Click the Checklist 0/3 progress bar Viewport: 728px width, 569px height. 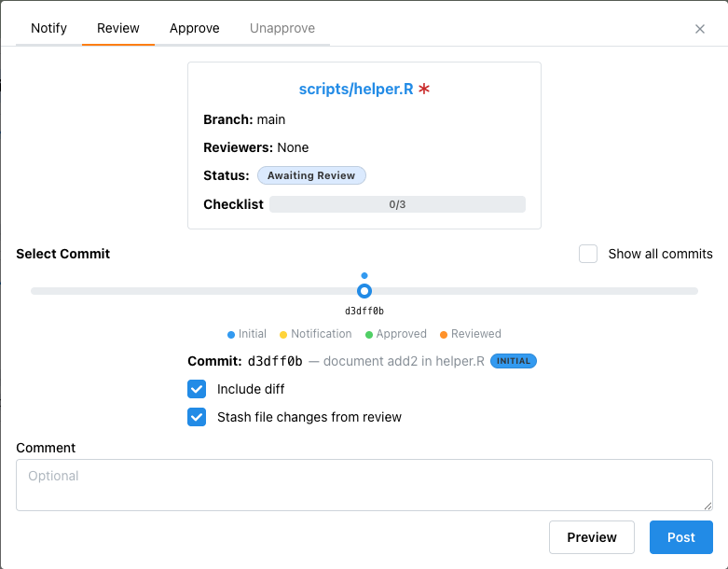point(397,204)
